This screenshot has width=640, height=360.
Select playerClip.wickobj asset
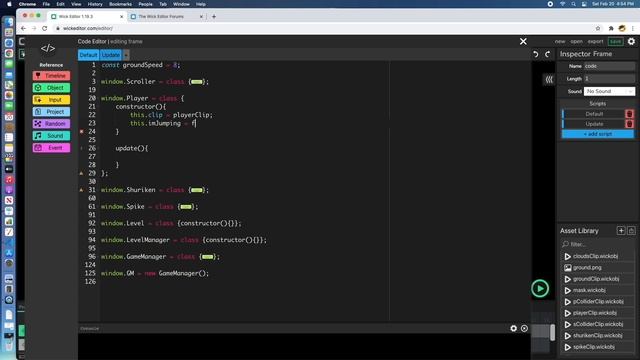coord(598,313)
